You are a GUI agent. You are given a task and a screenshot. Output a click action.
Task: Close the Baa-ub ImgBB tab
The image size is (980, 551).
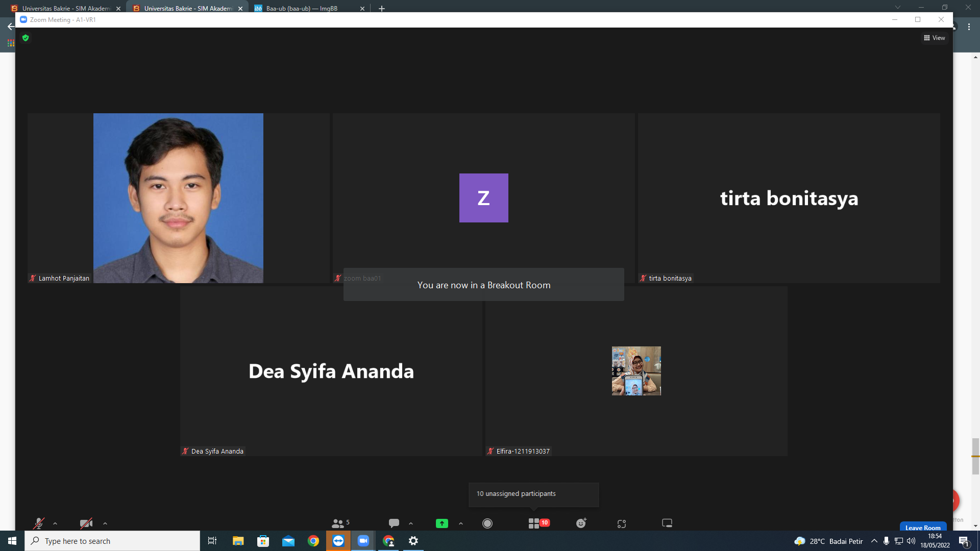coord(362,9)
